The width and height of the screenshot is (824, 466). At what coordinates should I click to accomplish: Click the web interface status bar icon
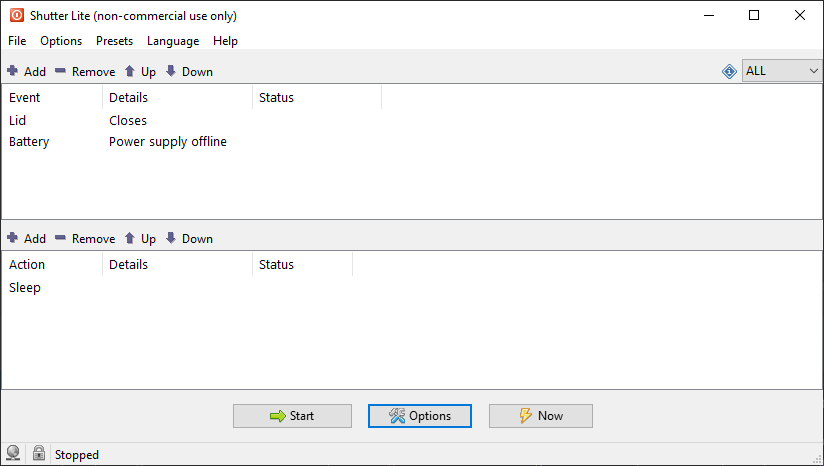(x=13, y=453)
